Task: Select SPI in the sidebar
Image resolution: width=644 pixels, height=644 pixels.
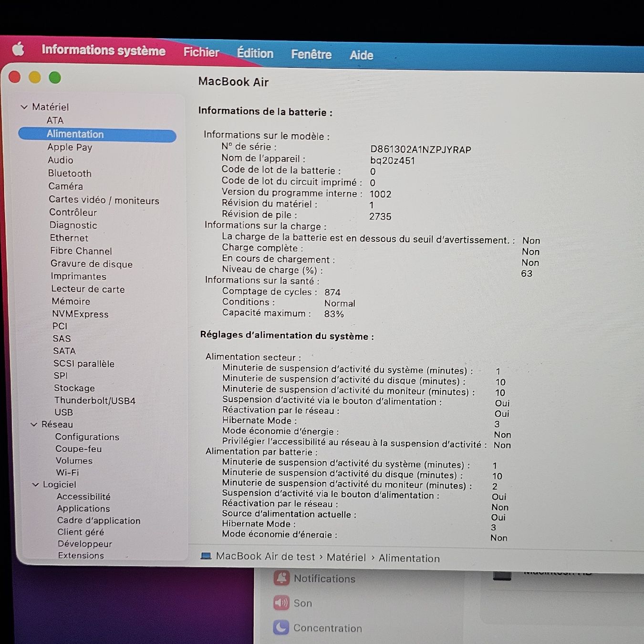Action: tap(61, 375)
